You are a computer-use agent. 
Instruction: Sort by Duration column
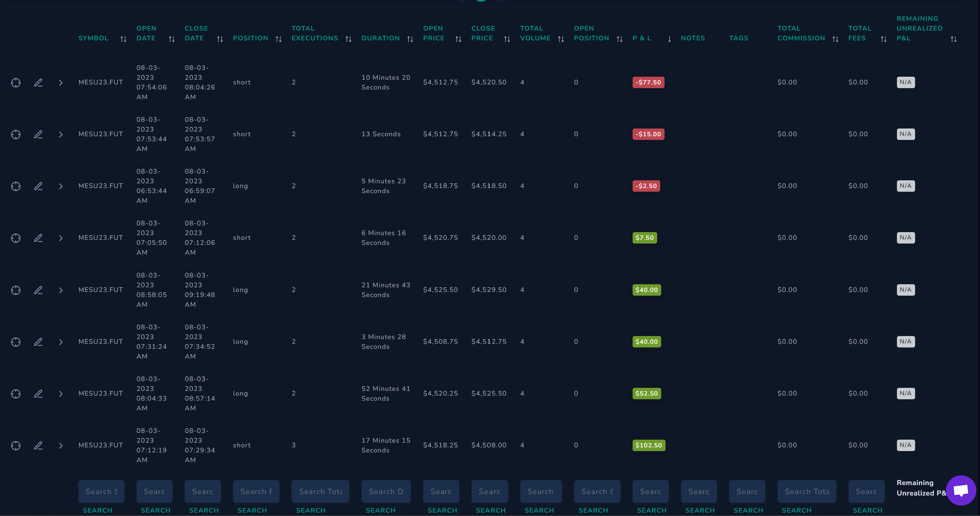click(x=410, y=39)
